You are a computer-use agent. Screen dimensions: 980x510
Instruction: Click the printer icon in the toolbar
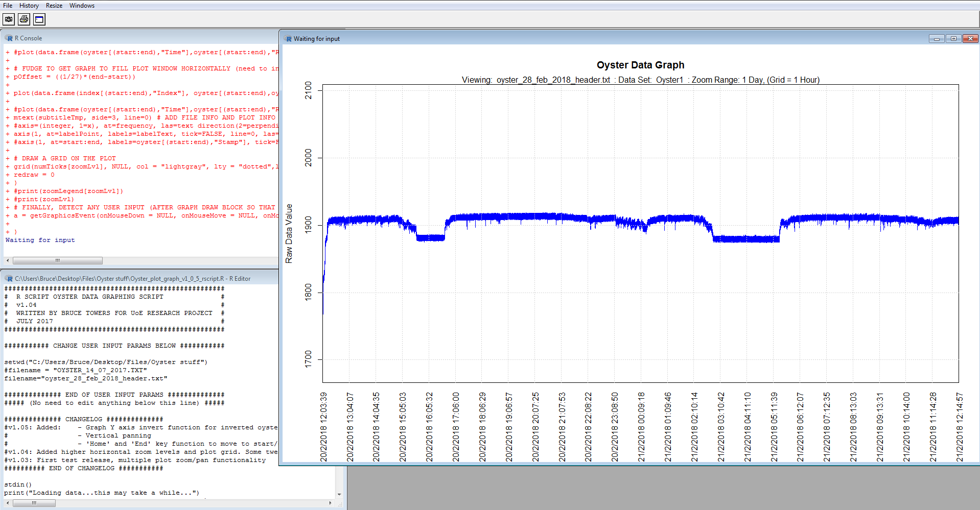[x=24, y=19]
